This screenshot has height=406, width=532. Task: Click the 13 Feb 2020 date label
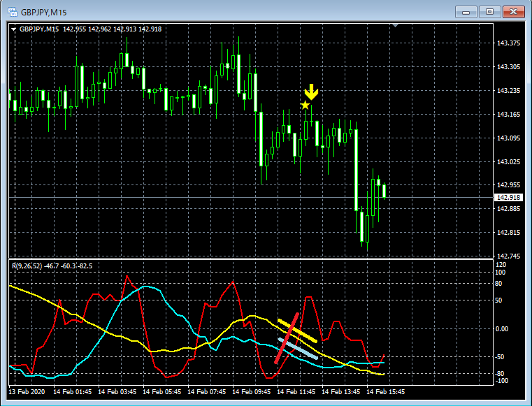tap(27, 392)
